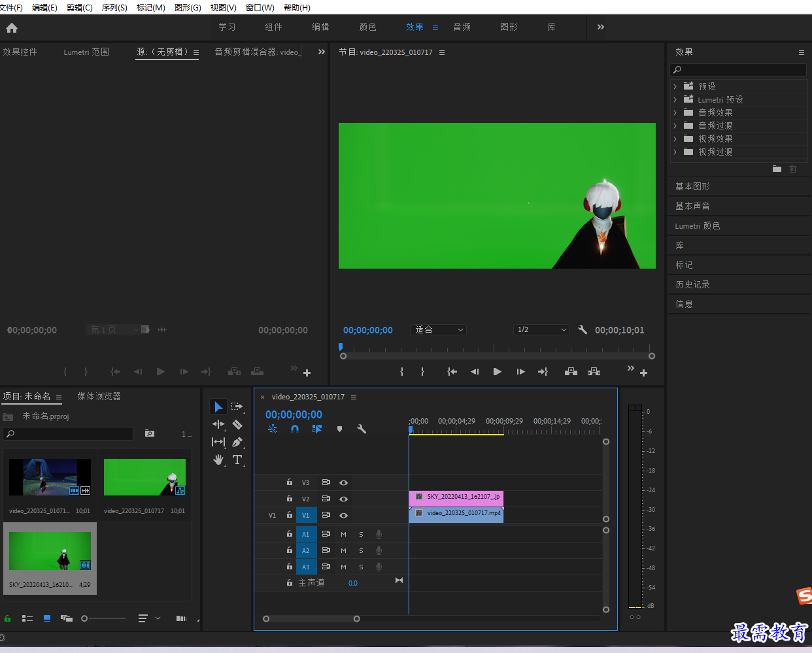Click Mark Out in program monitor
This screenshot has height=653, width=812.
[422, 371]
